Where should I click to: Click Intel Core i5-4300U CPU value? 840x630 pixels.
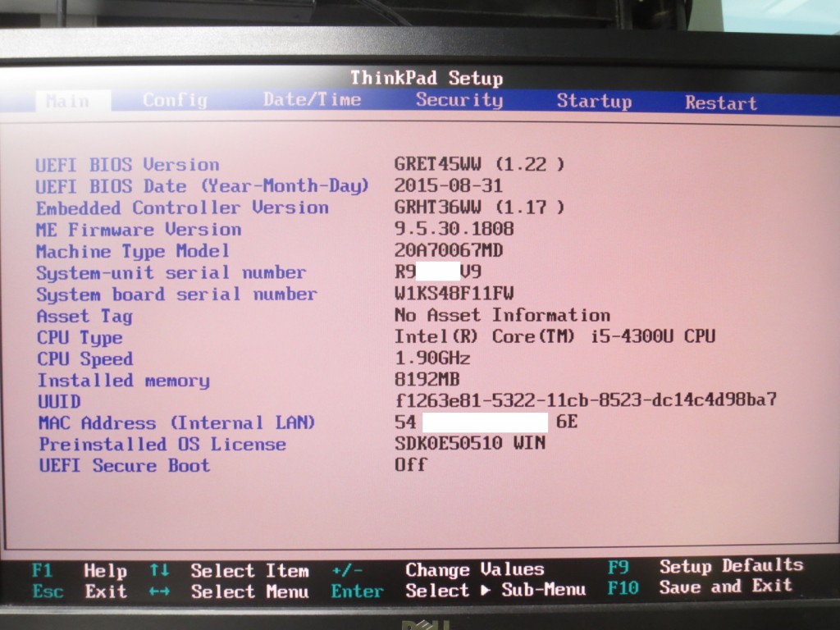555,336
